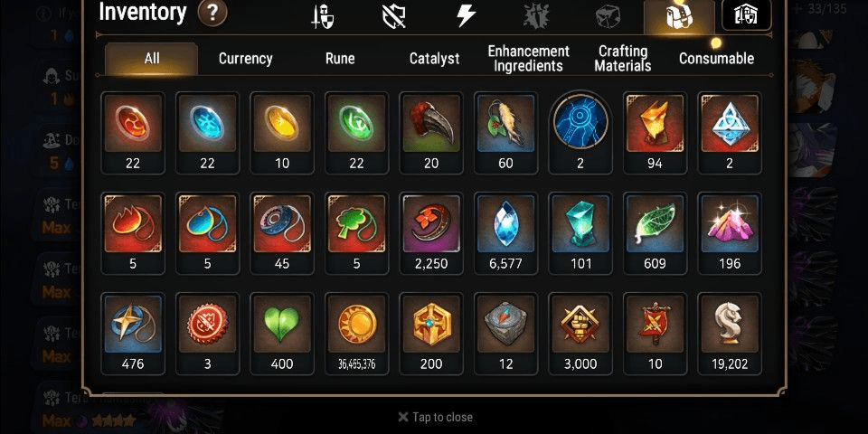Open the castle shield icon at top right

(746, 15)
